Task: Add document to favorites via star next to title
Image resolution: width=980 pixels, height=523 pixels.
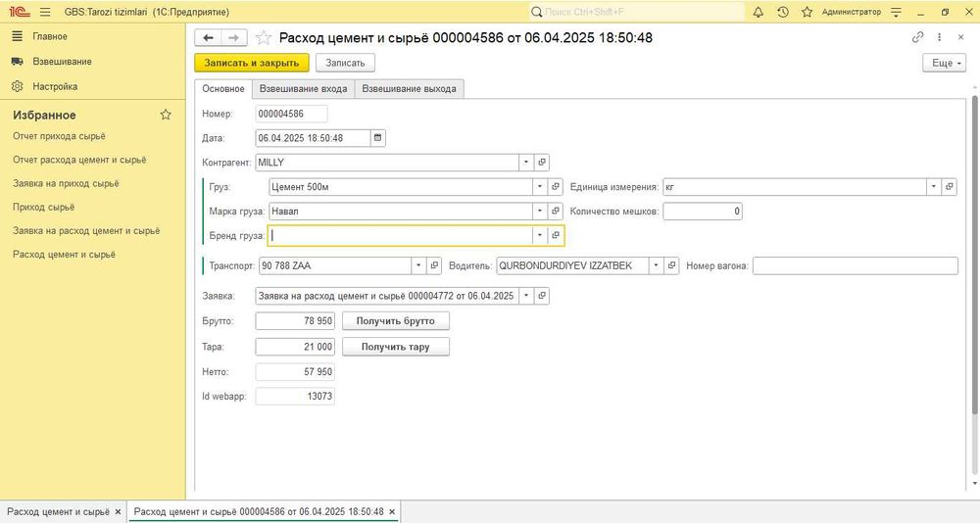Action: coord(264,38)
